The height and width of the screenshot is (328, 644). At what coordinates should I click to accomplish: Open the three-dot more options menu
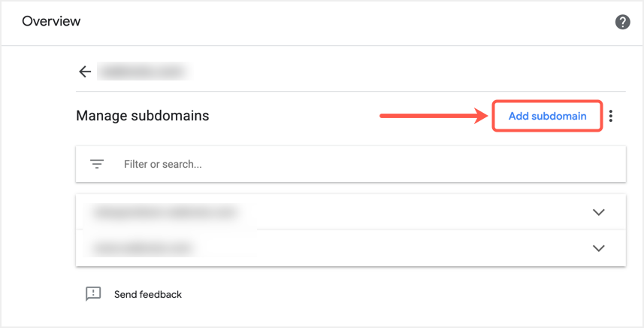(x=612, y=116)
